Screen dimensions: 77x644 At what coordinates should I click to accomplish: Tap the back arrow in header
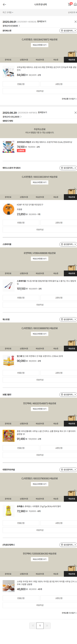click(4, 5)
